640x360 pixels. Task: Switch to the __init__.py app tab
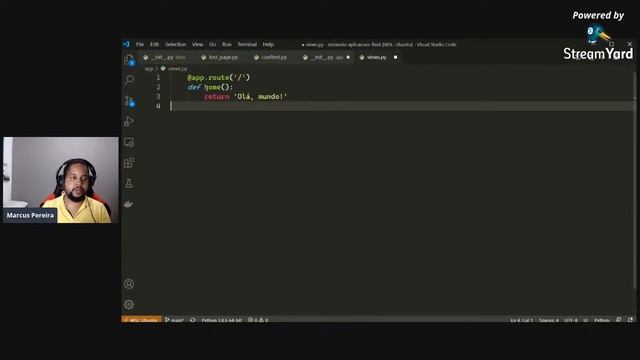click(x=327, y=57)
